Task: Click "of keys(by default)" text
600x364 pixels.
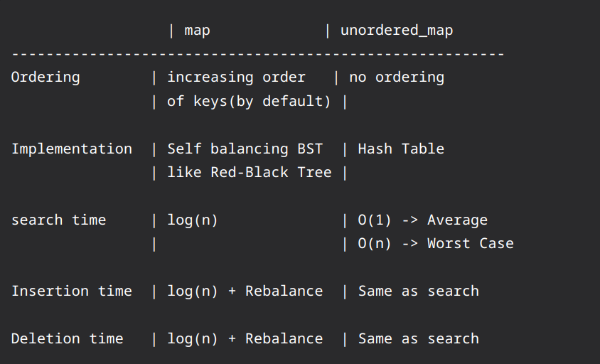Action: [249, 102]
